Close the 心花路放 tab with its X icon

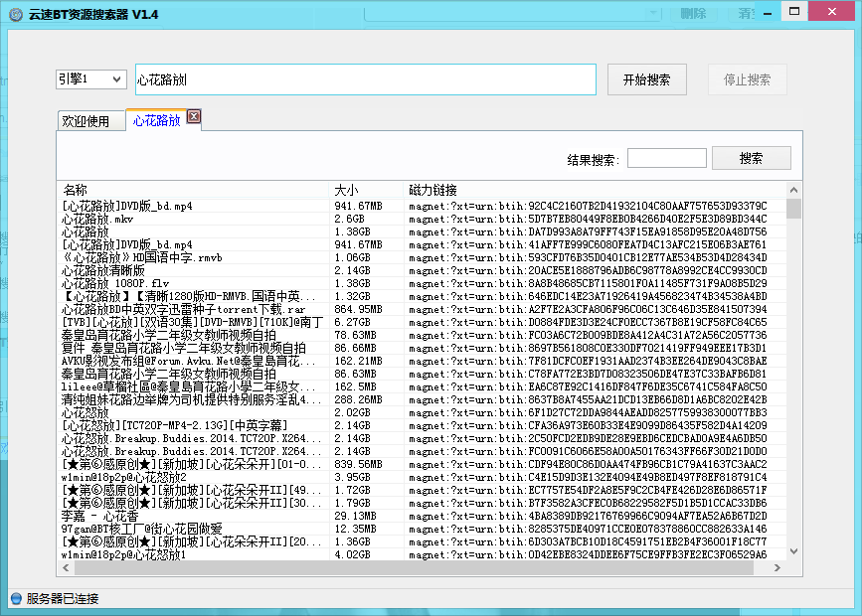pyautogui.click(x=194, y=117)
